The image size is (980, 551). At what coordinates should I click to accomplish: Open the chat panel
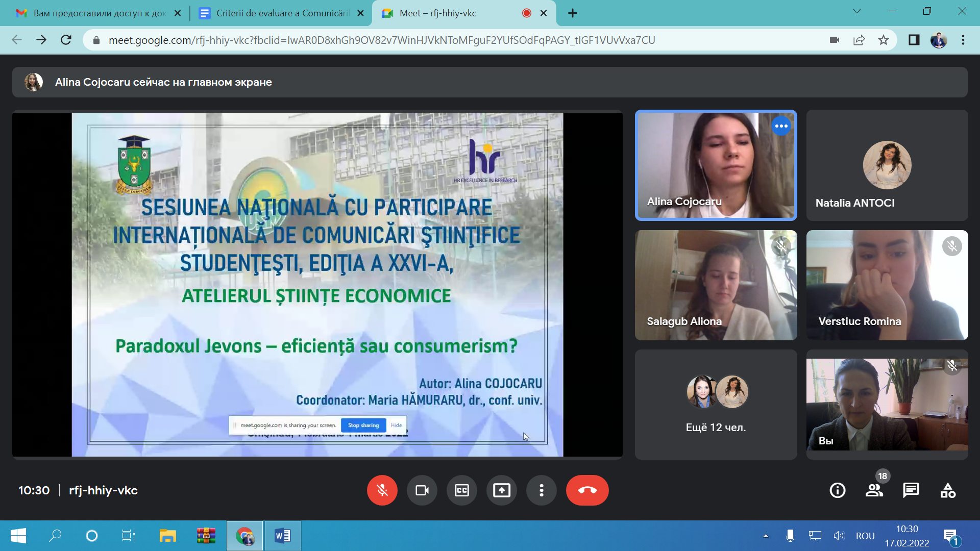coord(911,490)
